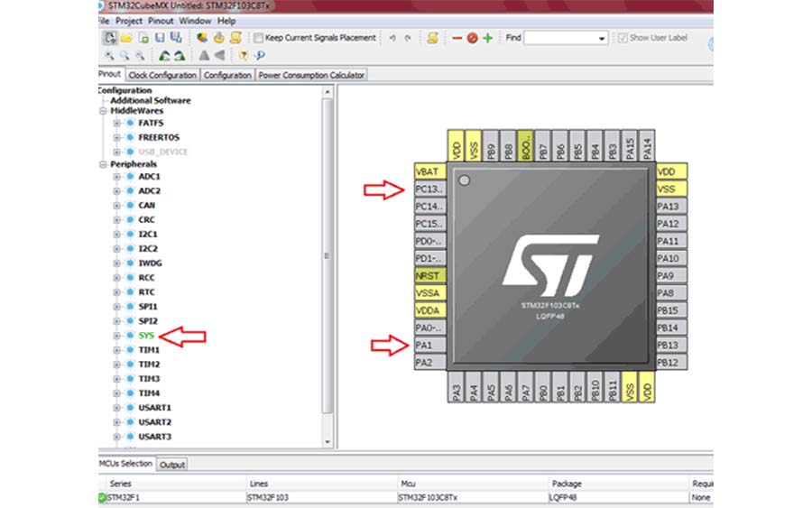The width and height of the screenshot is (812, 508).
Task: Click the import project icon beside the folder
Action: coord(143,38)
